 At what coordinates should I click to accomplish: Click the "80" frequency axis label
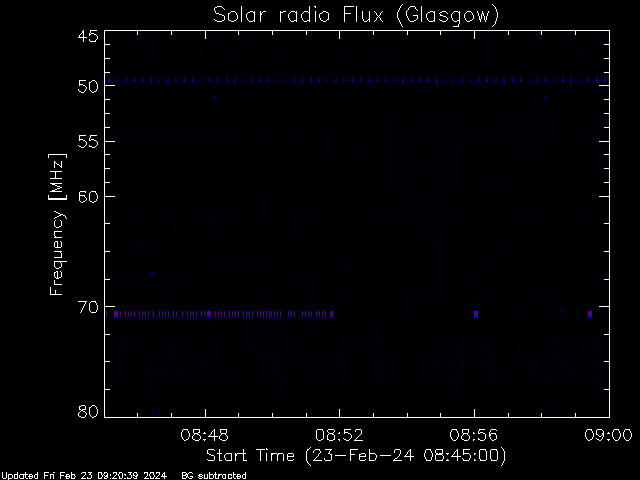(x=88, y=411)
